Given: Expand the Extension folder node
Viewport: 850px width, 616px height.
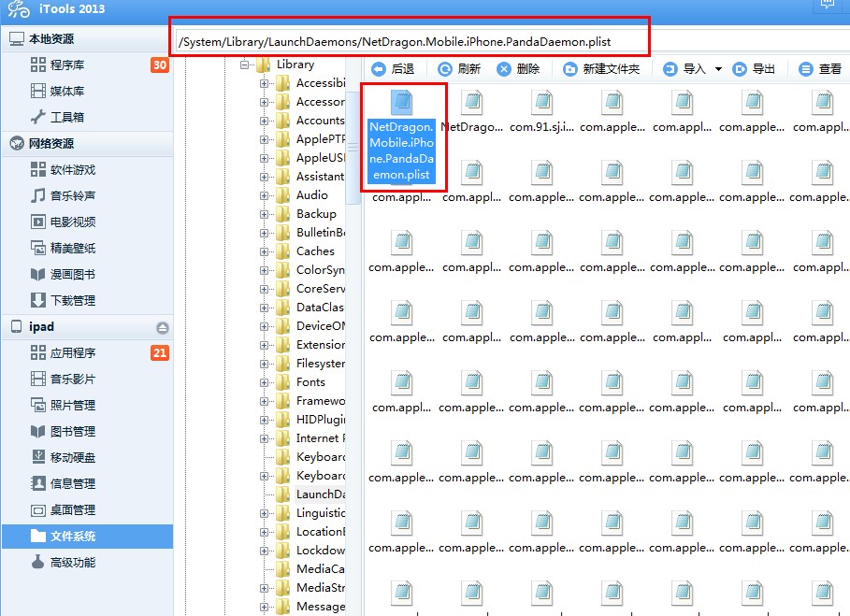Looking at the screenshot, I should click(264, 345).
